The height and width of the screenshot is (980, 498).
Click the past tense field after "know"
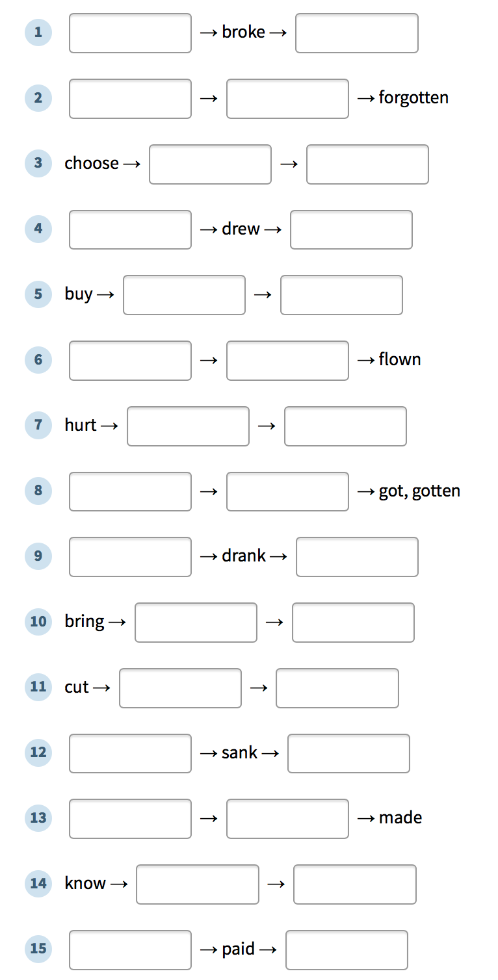(198, 884)
